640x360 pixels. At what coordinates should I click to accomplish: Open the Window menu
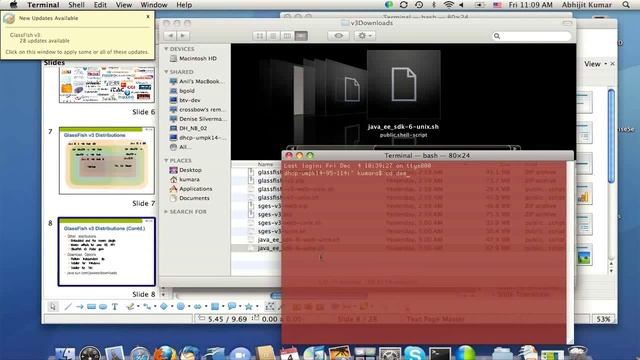tap(154, 5)
